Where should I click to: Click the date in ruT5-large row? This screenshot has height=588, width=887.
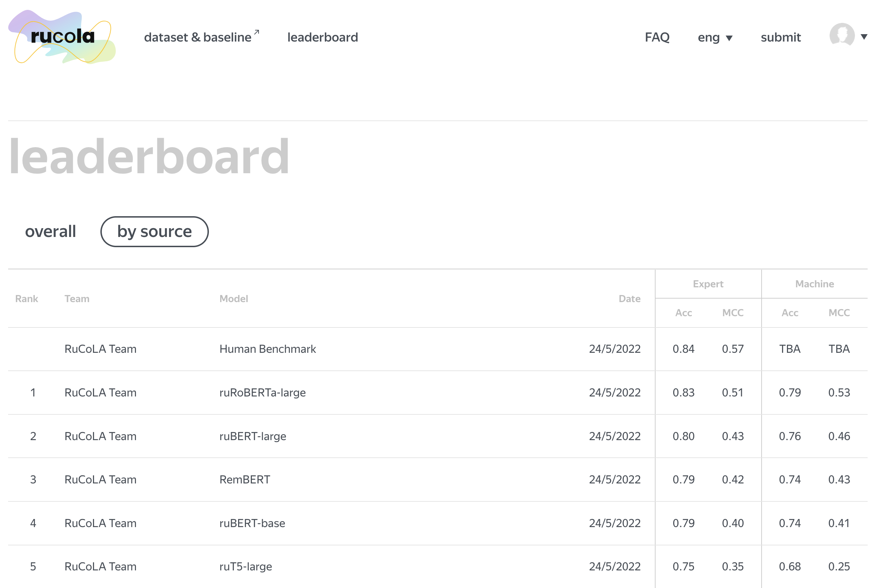(615, 566)
